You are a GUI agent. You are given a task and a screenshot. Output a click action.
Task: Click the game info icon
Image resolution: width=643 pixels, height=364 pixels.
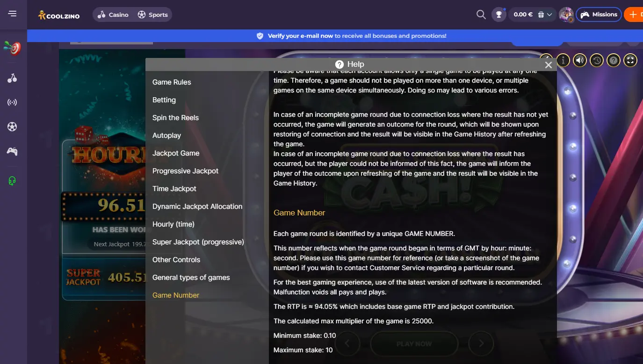click(x=563, y=60)
